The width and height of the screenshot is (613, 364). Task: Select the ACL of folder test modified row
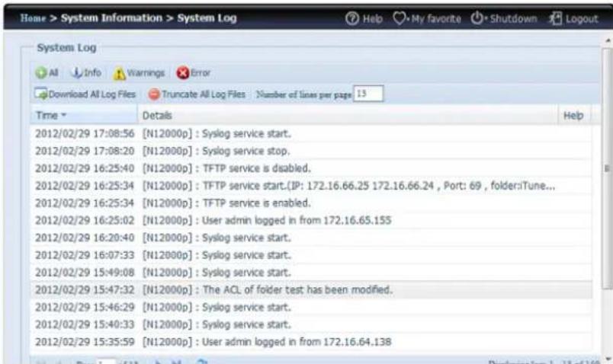coord(311,290)
